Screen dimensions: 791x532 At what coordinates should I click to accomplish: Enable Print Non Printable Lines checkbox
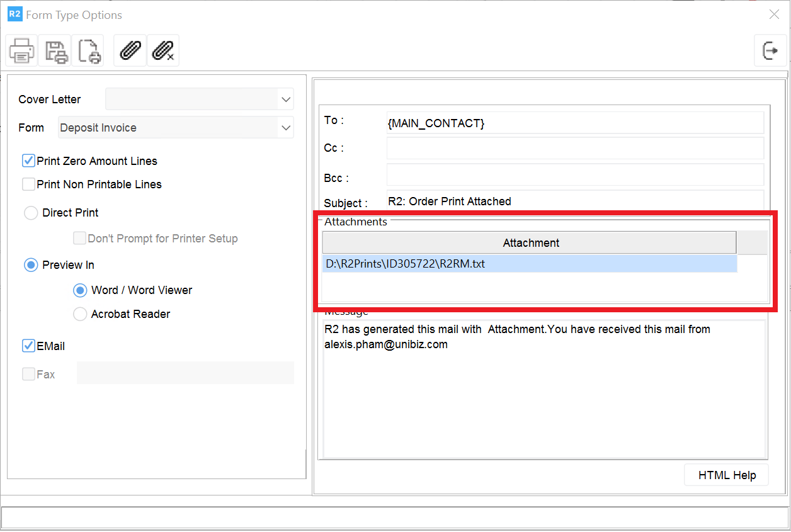[28, 184]
